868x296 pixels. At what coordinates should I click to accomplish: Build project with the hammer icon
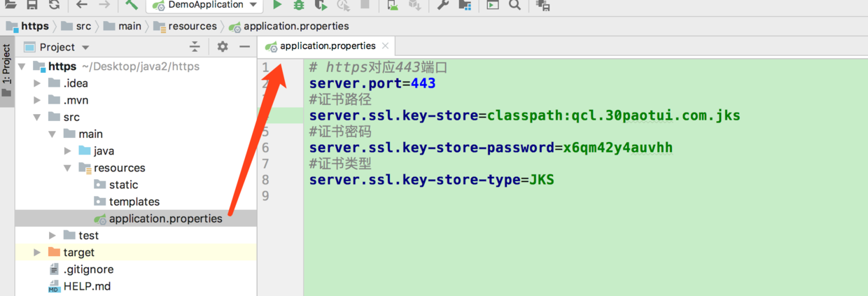point(132,5)
